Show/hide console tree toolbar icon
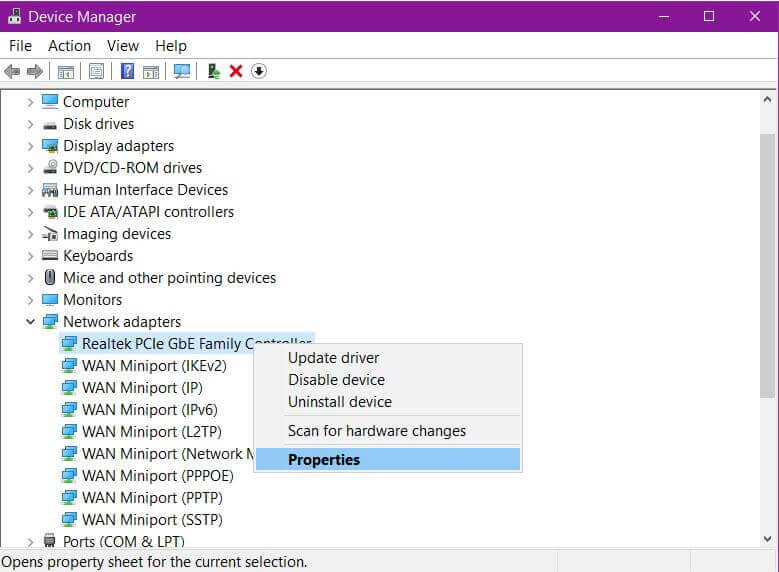 tap(66, 72)
